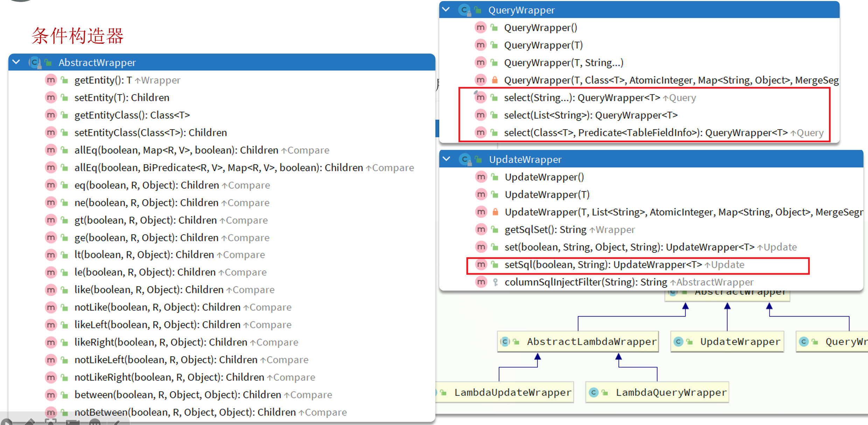Click method icon beside getEntity()
The height and width of the screenshot is (425, 868).
(x=51, y=80)
